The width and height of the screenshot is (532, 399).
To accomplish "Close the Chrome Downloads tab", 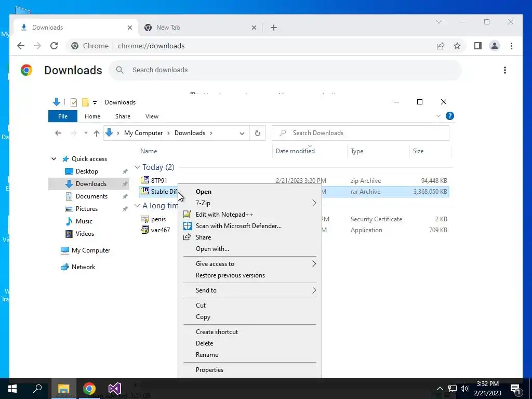I will pos(129,28).
